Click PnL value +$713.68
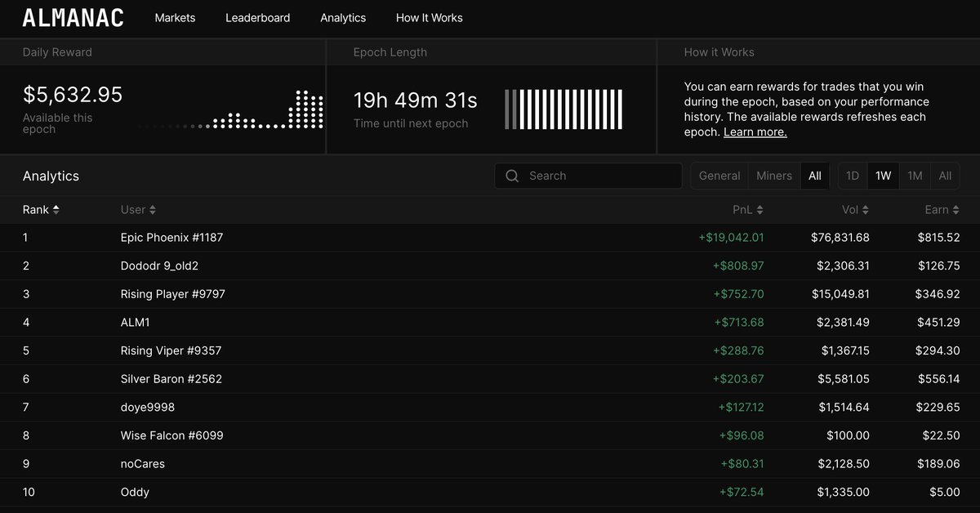The image size is (980, 513). pos(738,322)
